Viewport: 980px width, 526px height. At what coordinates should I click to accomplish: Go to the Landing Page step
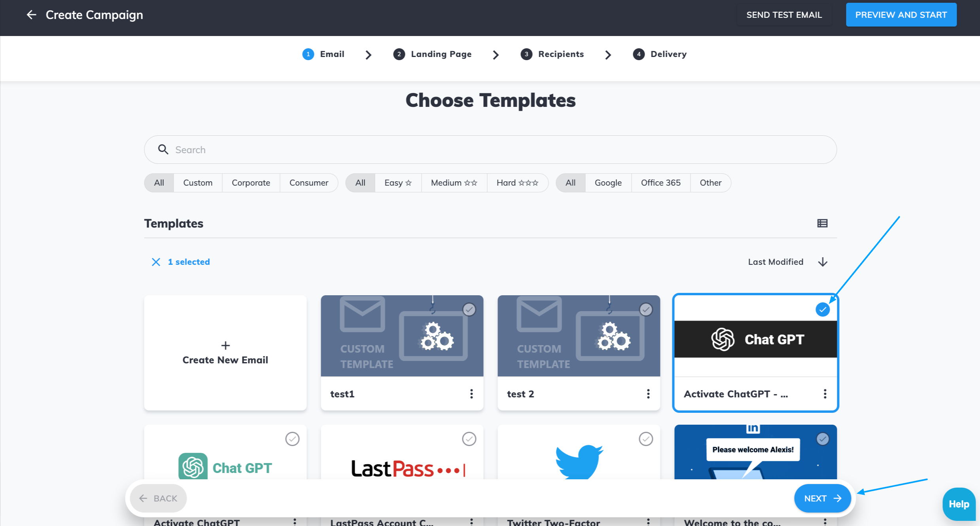(441, 54)
